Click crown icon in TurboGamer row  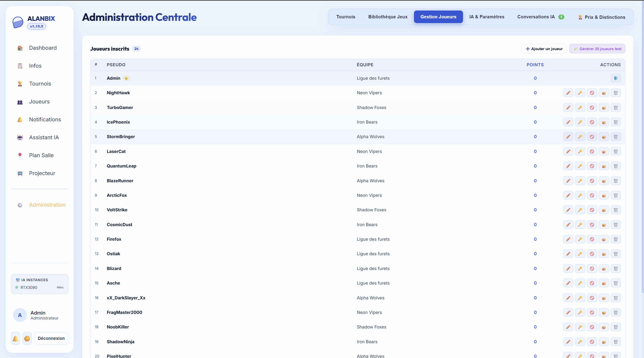click(604, 107)
